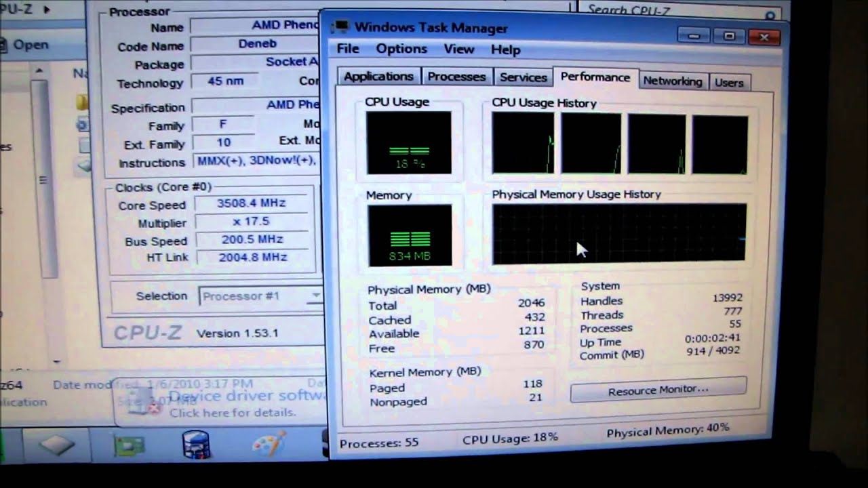Click the status bar Physical Memory: 40% entry
Screen dimensions: 868x488
[668, 430]
